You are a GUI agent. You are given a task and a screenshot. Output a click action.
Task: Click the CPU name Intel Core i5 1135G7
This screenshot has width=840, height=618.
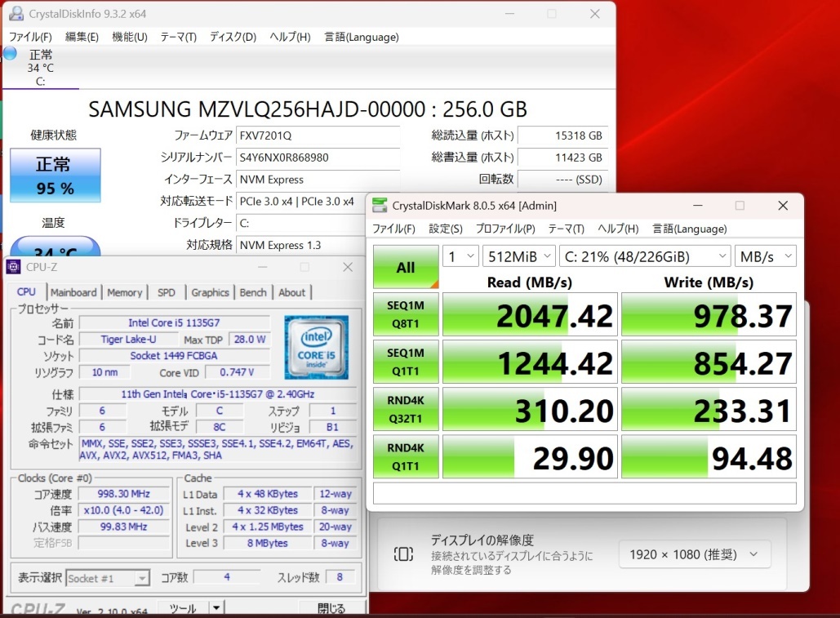pyautogui.click(x=174, y=322)
